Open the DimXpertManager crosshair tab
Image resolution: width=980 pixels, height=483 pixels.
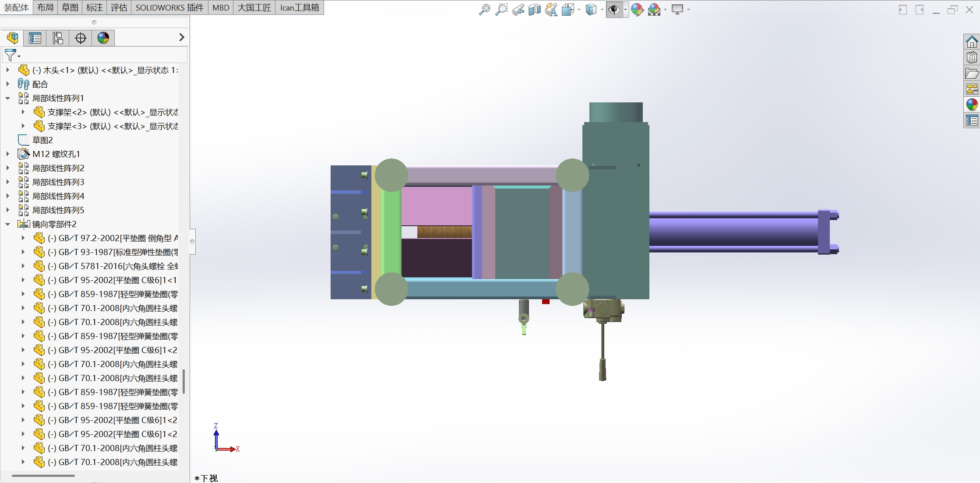coord(81,38)
